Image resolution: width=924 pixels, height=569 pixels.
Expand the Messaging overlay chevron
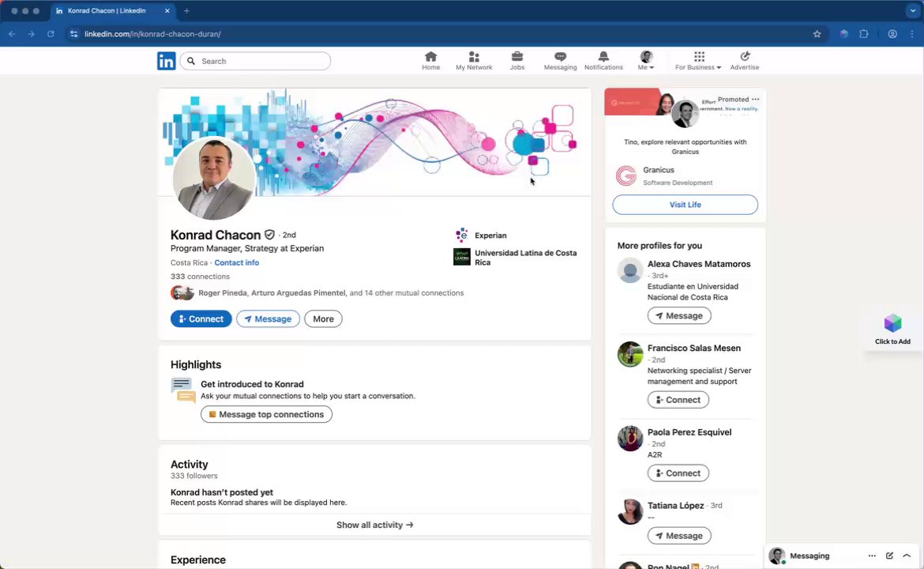coord(907,556)
